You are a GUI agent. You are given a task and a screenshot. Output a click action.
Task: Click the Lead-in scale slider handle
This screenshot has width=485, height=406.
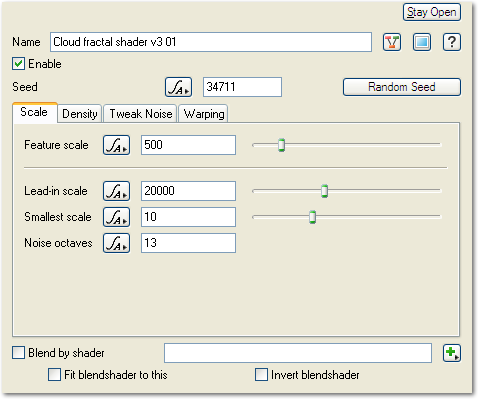pos(324,191)
